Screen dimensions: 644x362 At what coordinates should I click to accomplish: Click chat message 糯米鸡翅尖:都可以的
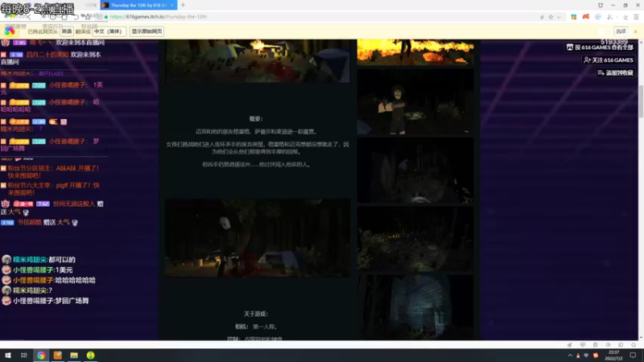click(x=44, y=259)
